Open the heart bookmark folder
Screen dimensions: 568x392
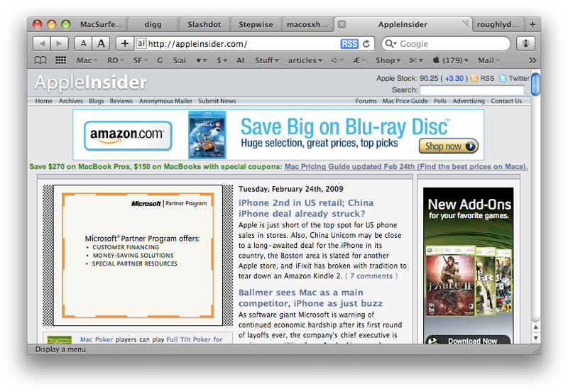pos(202,60)
